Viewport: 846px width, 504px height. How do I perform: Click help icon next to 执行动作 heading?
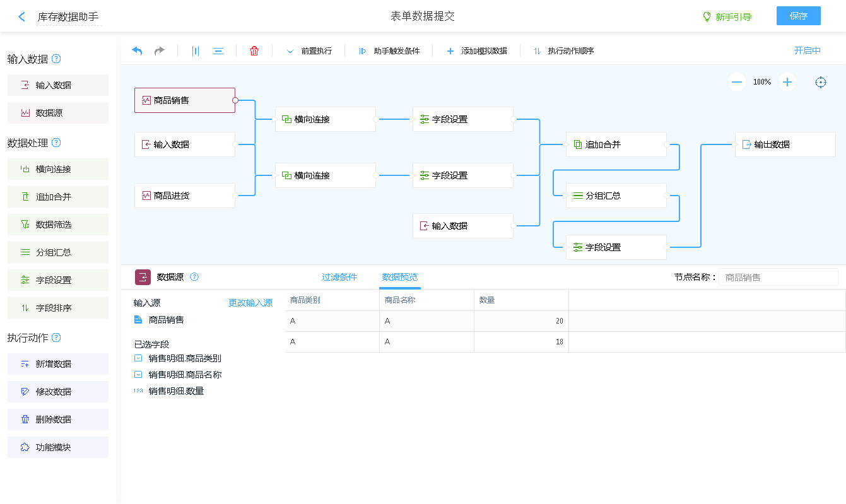[x=56, y=337]
